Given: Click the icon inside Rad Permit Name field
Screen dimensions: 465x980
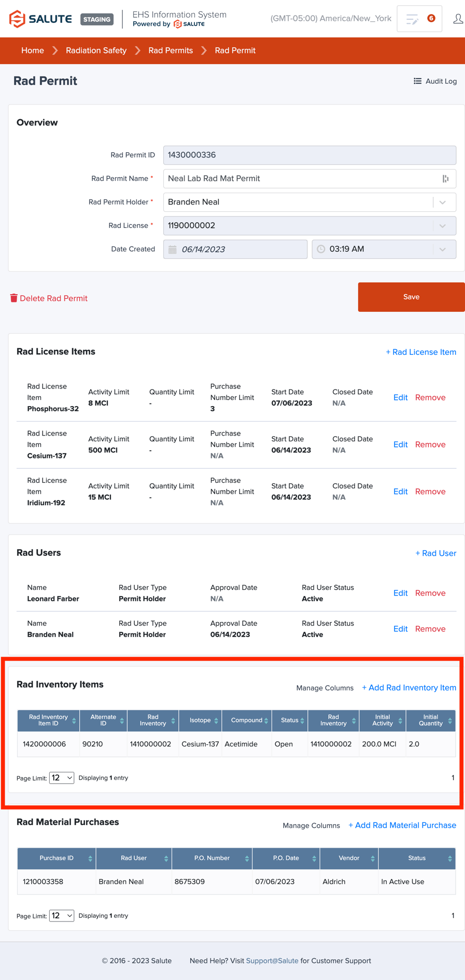Looking at the screenshot, I should [x=445, y=179].
